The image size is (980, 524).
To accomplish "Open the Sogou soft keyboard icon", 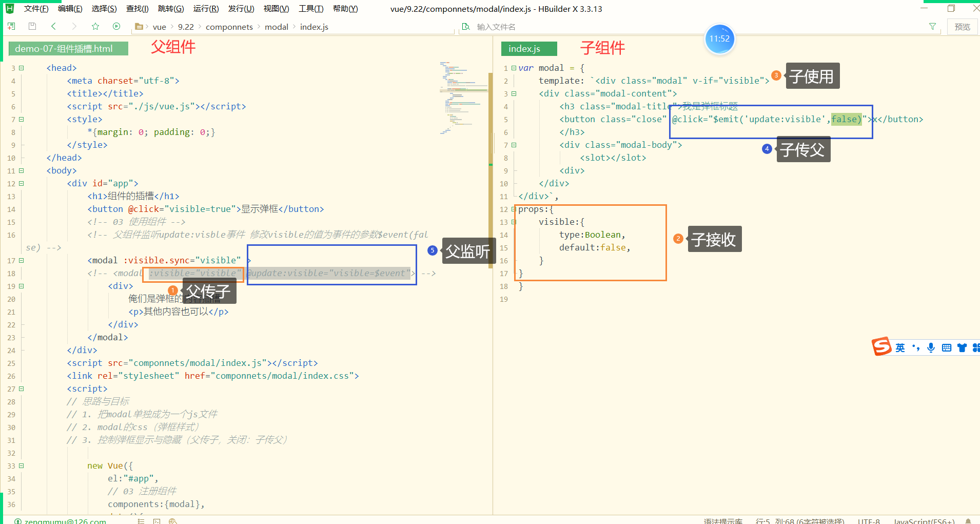I will pos(947,348).
